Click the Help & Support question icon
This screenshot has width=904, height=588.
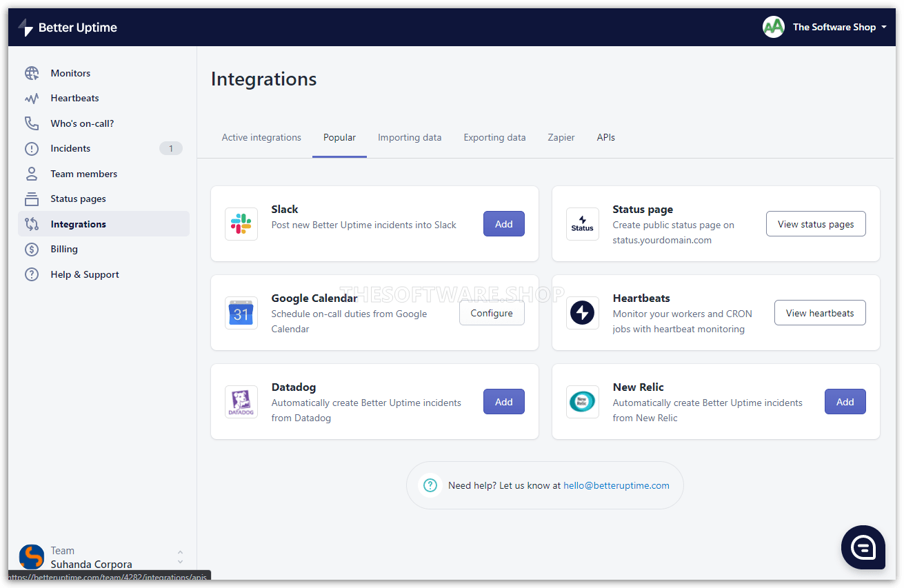[32, 274]
